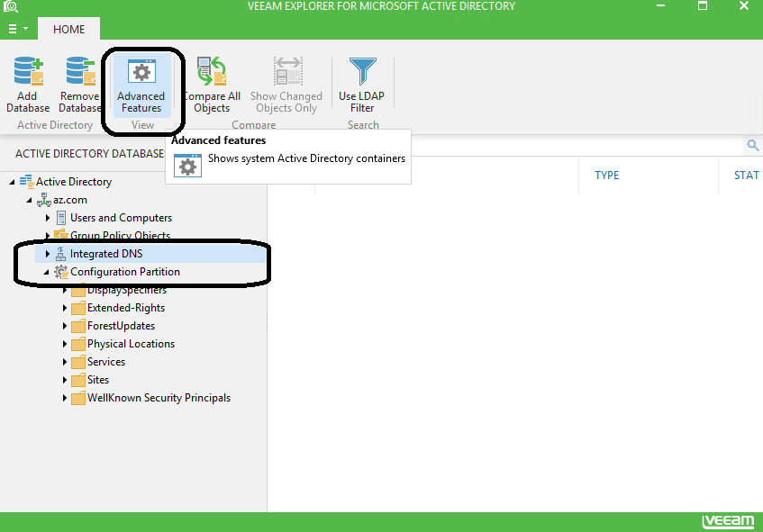Toggle the Show Changed Objects Only comparison filter
The image size is (763, 532).
click(286, 86)
